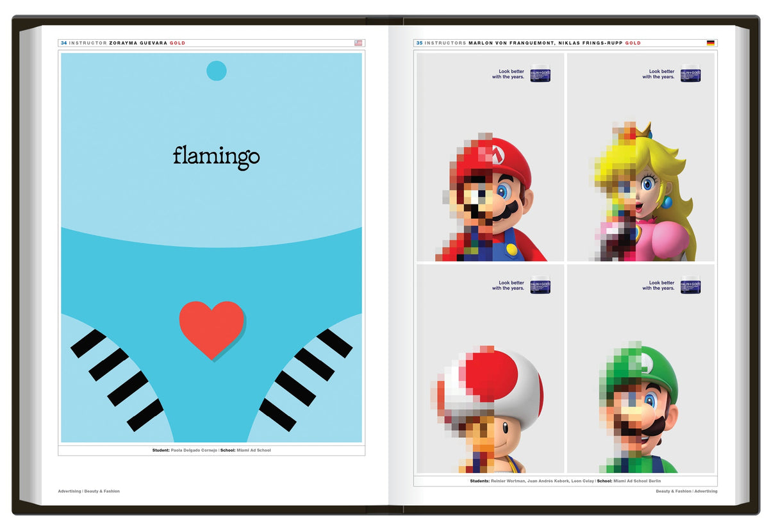Click "Look better with the years." on Mario poster
The height and width of the screenshot is (532, 769).
508,74
